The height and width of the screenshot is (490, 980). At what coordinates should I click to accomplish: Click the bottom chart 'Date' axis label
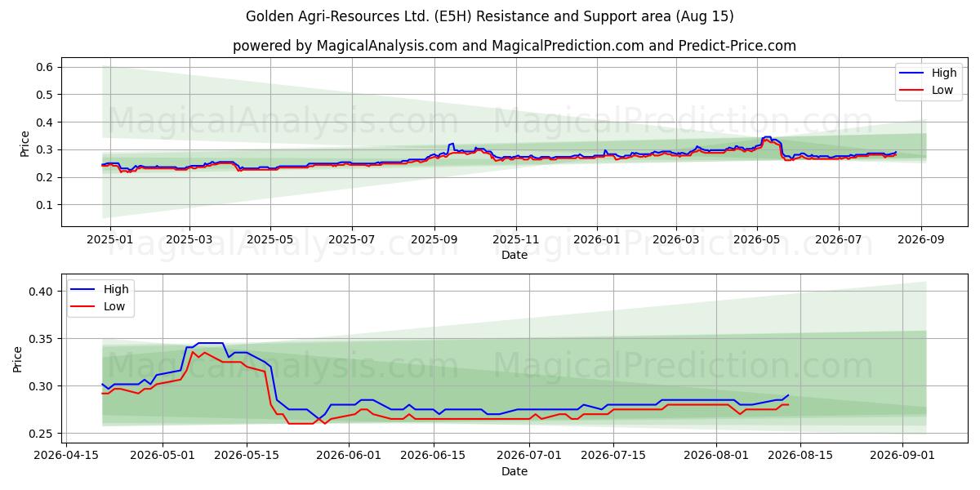point(514,471)
